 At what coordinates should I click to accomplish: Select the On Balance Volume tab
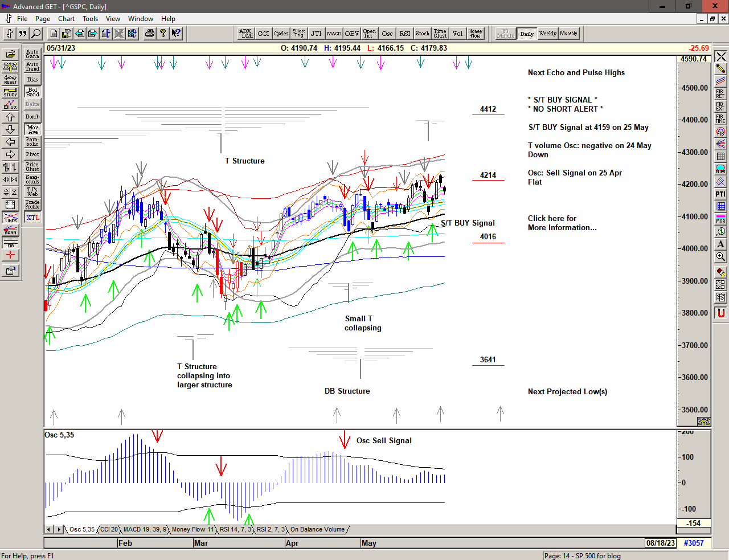tap(317, 530)
